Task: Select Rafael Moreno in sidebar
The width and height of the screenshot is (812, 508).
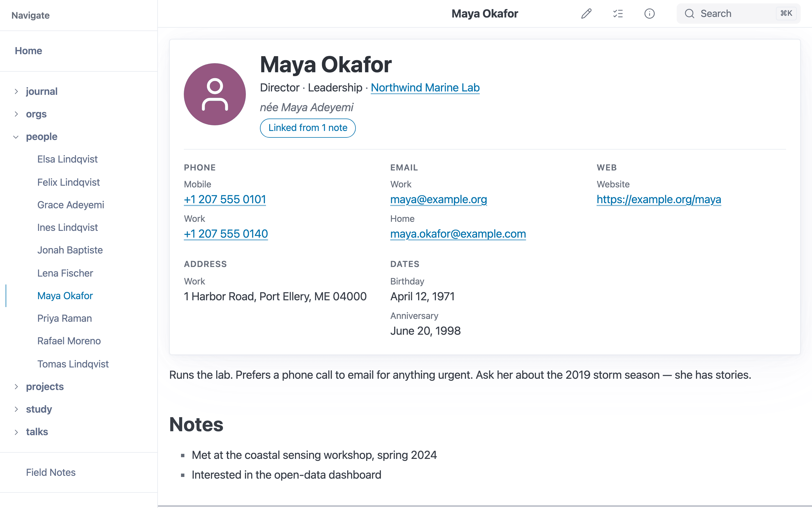Action: pos(69,341)
